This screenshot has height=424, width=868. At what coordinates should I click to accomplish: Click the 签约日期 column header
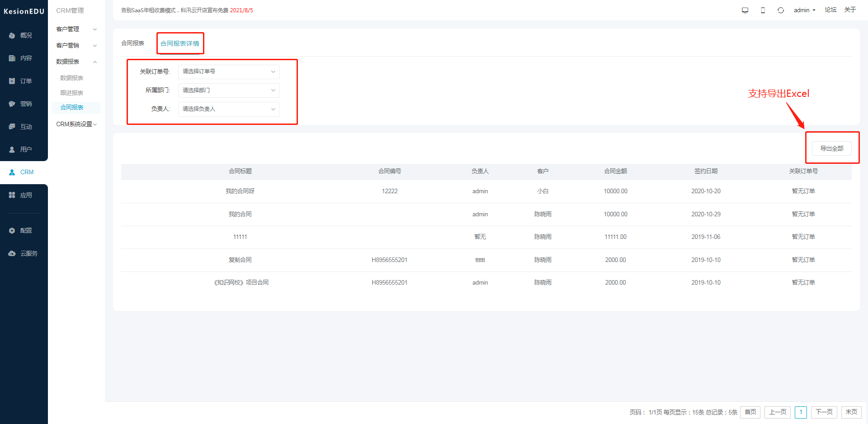coord(706,171)
